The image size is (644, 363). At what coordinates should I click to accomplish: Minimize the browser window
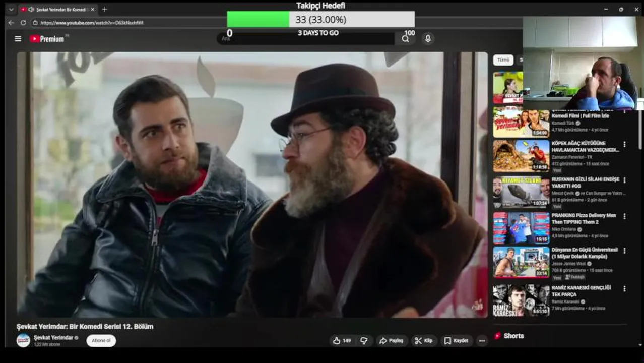pos(606,9)
